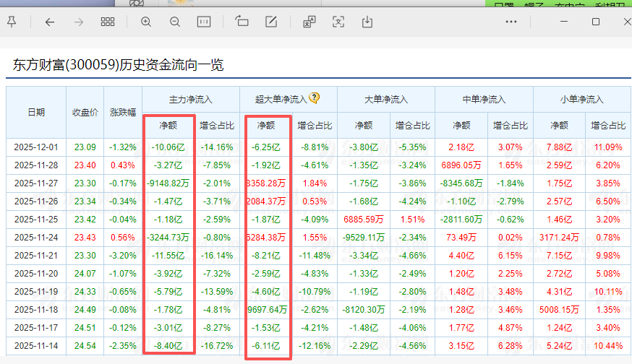Edit the image with the pencil tool
The width and height of the screenshot is (632, 364).
coord(271,22)
